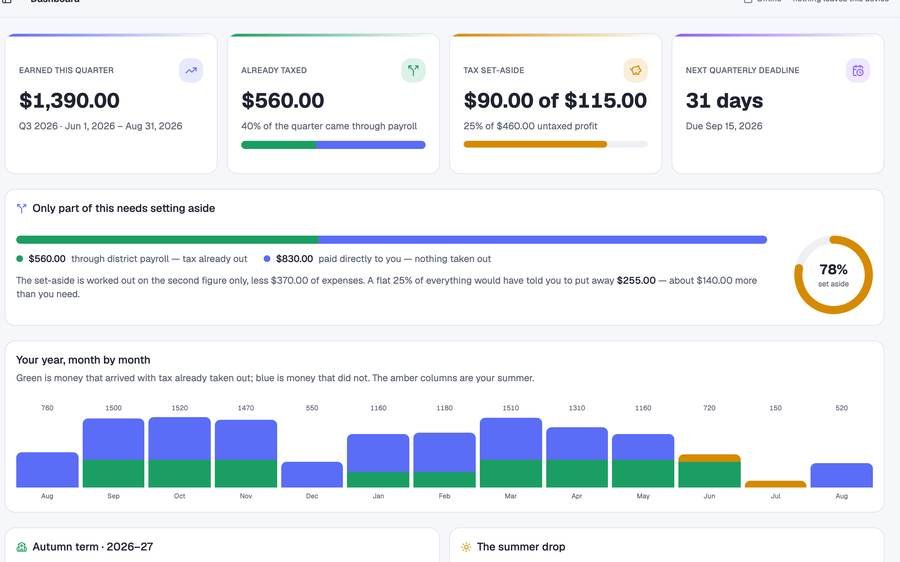The image size is (900, 562).
Task: Click the split icon beside 'Only part of this needs setting aside'
Action: 21,208
